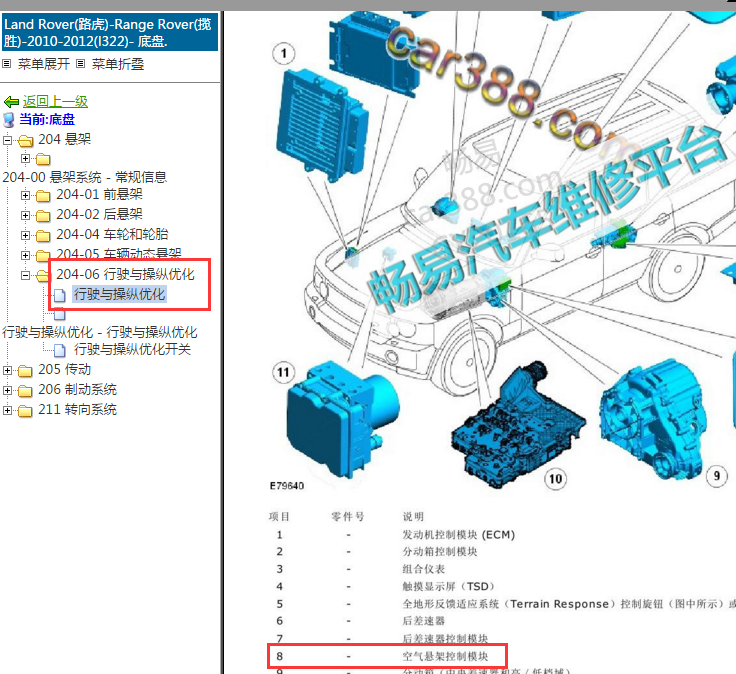Open the 205 传动 folder
The height and width of the screenshot is (674, 736).
tap(64, 369)
